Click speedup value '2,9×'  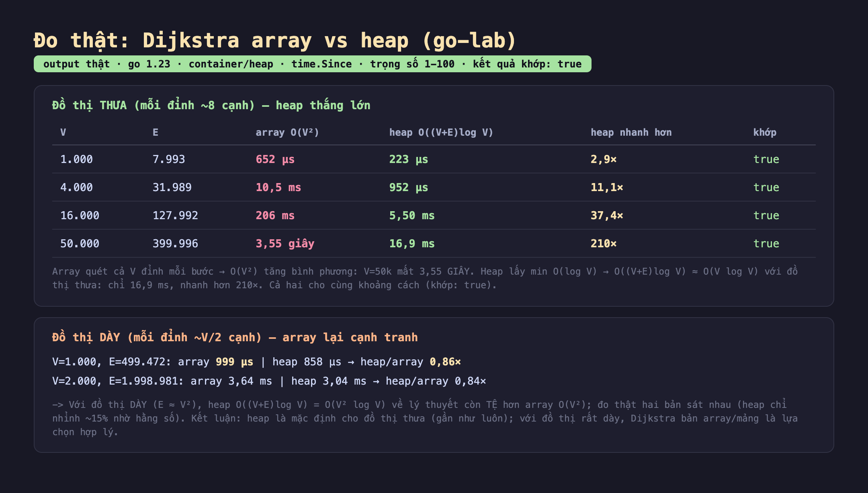click(x=604, y=159)
